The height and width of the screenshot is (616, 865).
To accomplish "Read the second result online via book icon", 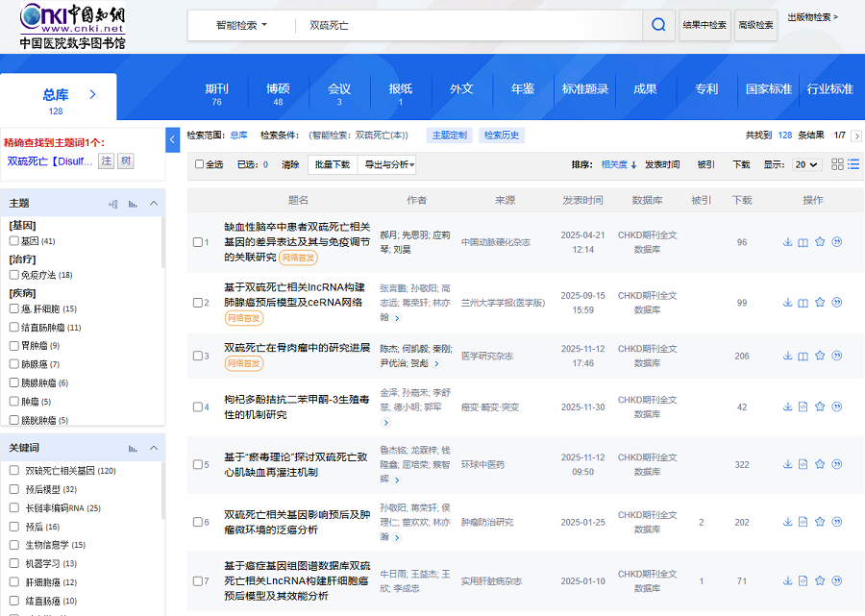I will pos(803,303).
